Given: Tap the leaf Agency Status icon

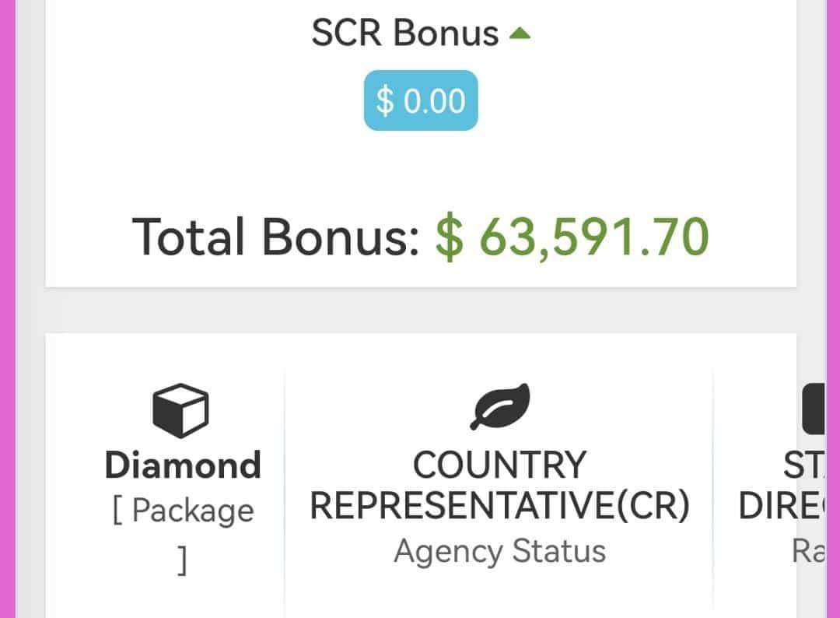Looking at the screenshot, I should pyautogui.click(x=499, y=406).
